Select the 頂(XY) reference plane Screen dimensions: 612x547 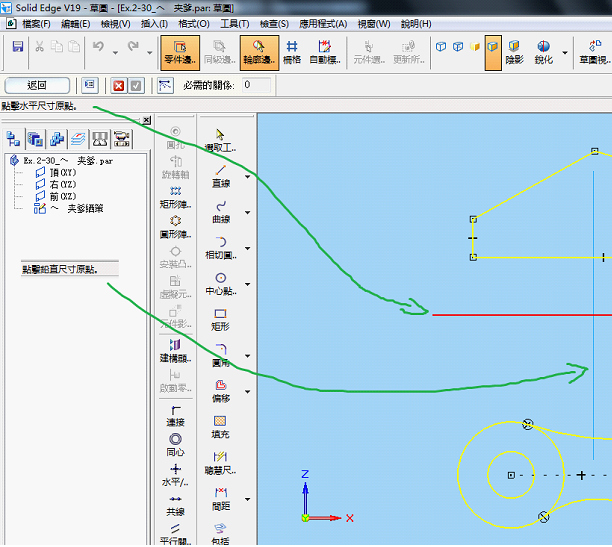(x=56, y=172)
